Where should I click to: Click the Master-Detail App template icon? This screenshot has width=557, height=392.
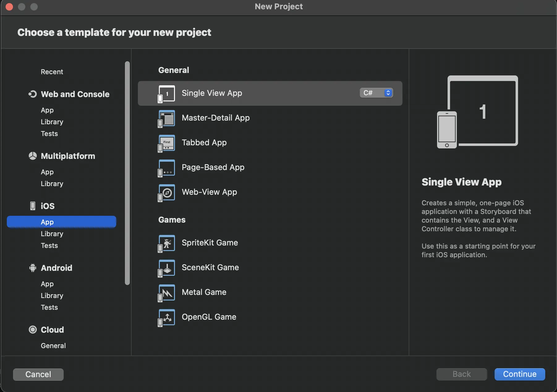166,119
